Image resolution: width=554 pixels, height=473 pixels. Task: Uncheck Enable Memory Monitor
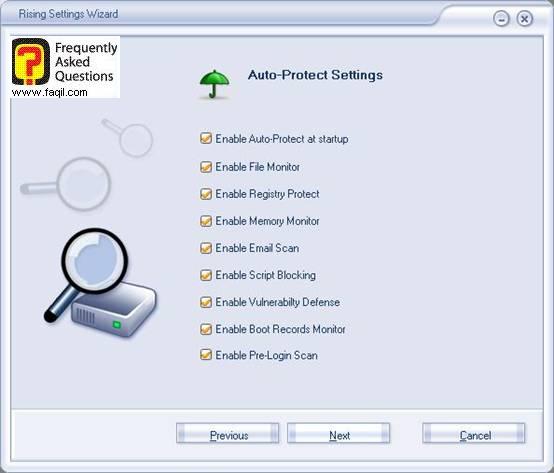206,221
